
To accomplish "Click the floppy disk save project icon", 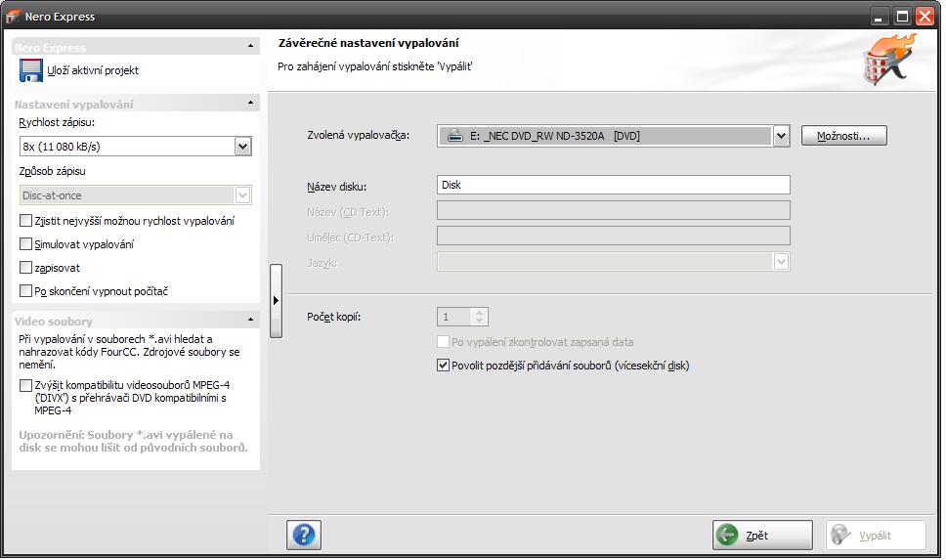I will (30, 70).
